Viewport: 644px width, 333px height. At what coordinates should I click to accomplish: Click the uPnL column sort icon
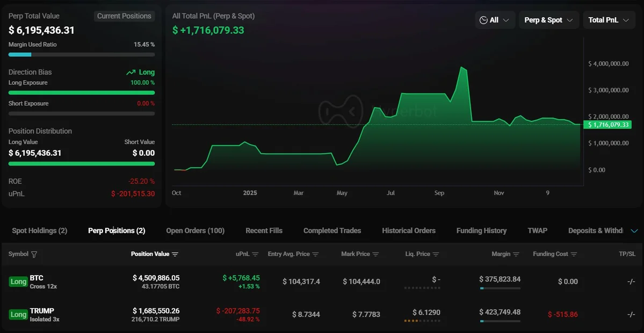click(255, 255)
